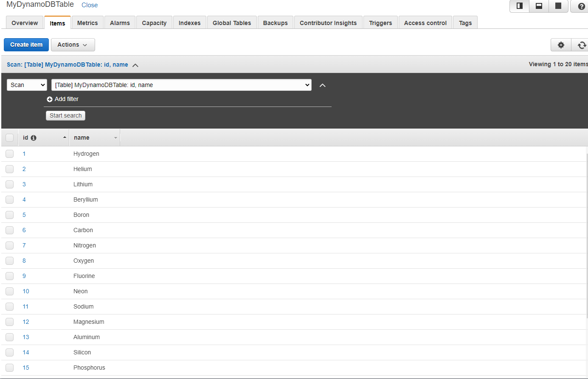Viewport: 588px width, 379px height.
Task: Click the name cell Neon
Action: (x=81, y=291)
